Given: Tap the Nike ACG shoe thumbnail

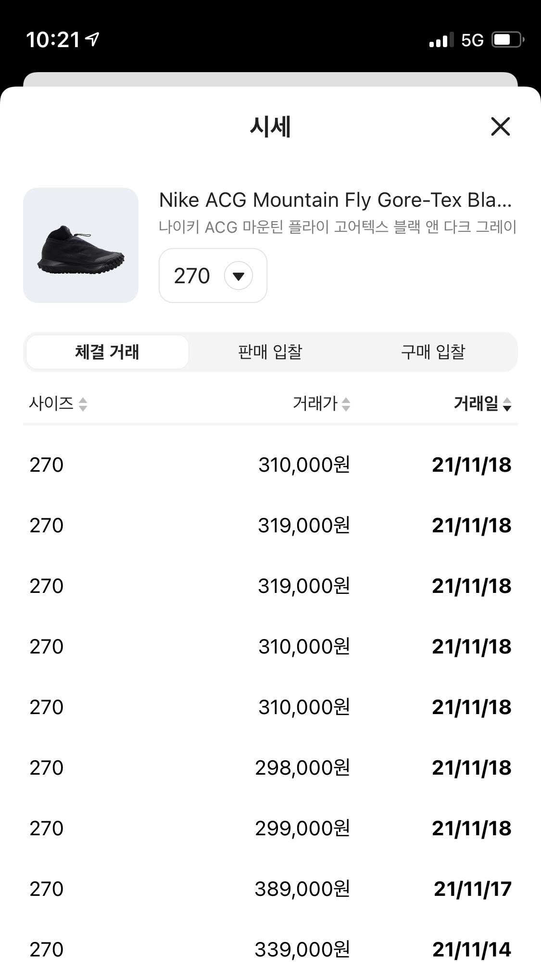Looking at the screenshot, I should point(81,245).
